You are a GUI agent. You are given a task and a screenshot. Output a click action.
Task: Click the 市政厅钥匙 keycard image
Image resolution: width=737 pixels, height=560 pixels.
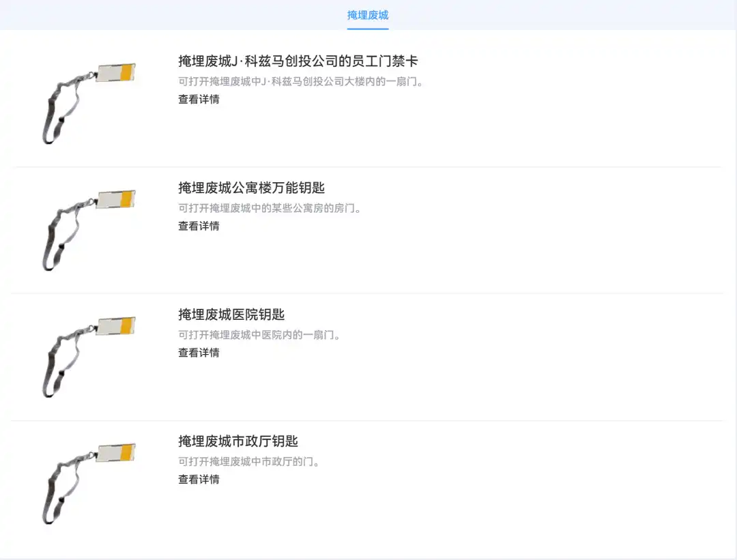tap(89, 483)
